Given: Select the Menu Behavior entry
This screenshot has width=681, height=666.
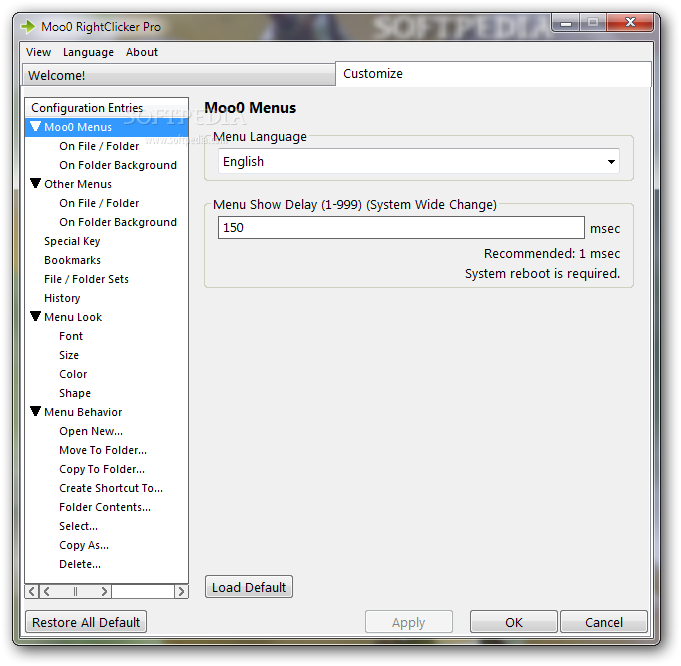Looking at the screenshot, I should [x=83, y=412].
